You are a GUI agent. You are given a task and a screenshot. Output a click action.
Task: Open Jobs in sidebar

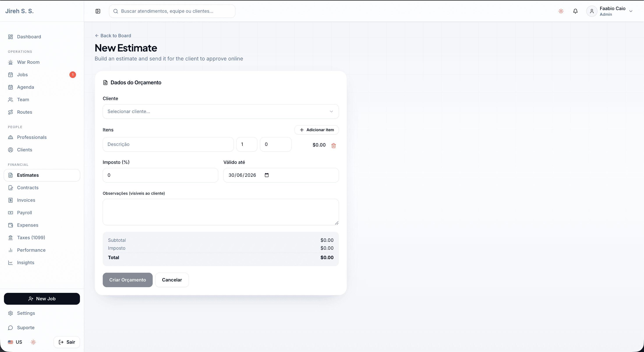(42, 75)
